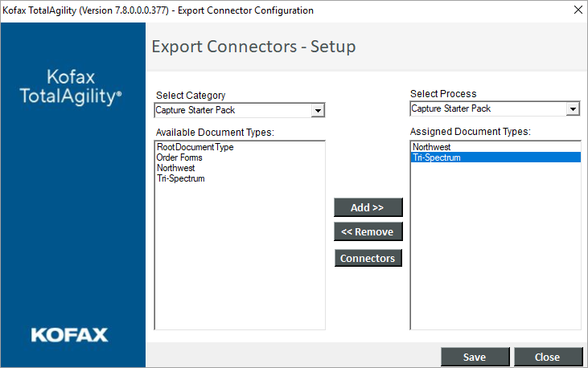Image resolution: width=588 pixels, height=368 pixels.
Task: Click the Select Process combo box text
Action: click(487, 108)
